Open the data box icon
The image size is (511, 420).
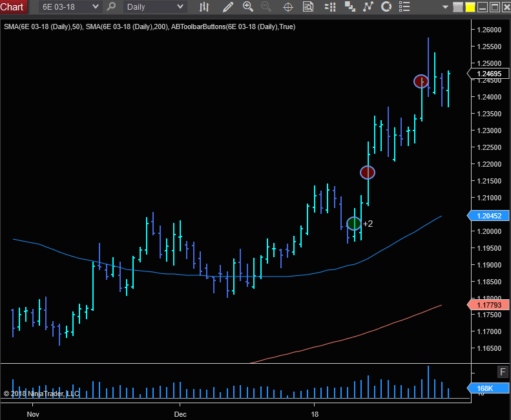(x=308, y=6)
